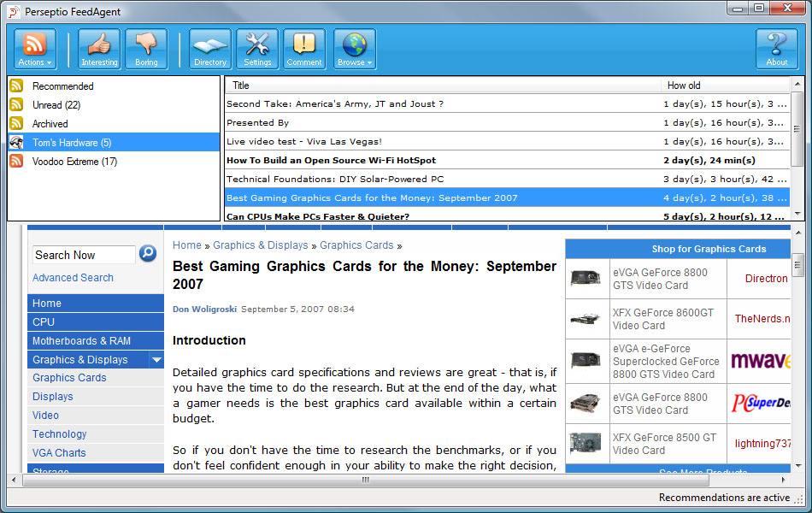The width and height of the screenshot is (812, 513).
Task: Open the CPU navigation section
Action: coord(96,321)
